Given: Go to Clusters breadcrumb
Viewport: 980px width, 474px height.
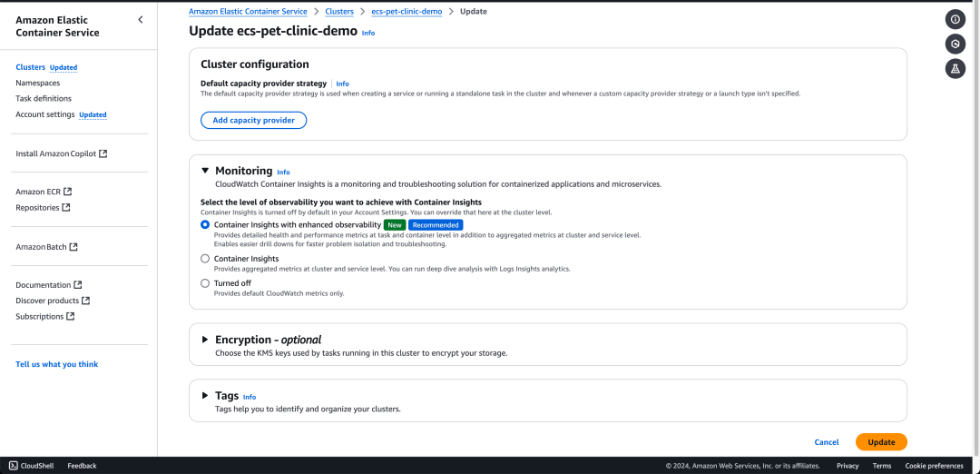Looking at the screenshot, I should click(x=339, y=11).
